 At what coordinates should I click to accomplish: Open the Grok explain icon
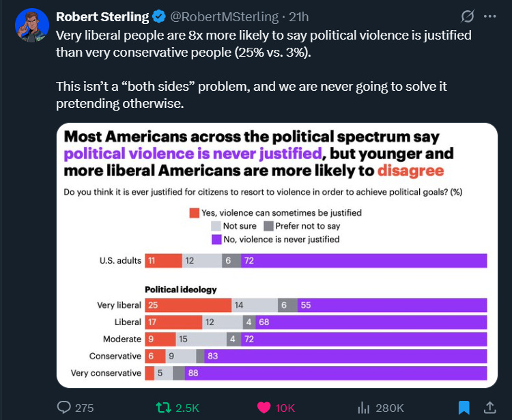pyautogui.click(x=467, y=16)
